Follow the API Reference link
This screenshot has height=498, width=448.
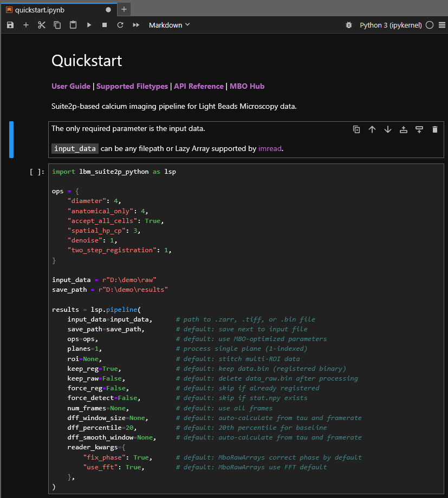tap(198, 86)
